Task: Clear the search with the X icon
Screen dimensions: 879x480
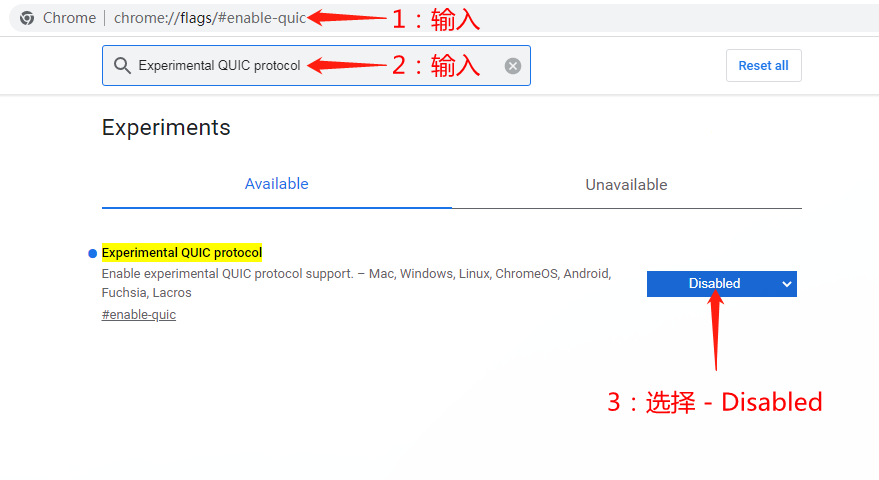Action: (512, 66)
